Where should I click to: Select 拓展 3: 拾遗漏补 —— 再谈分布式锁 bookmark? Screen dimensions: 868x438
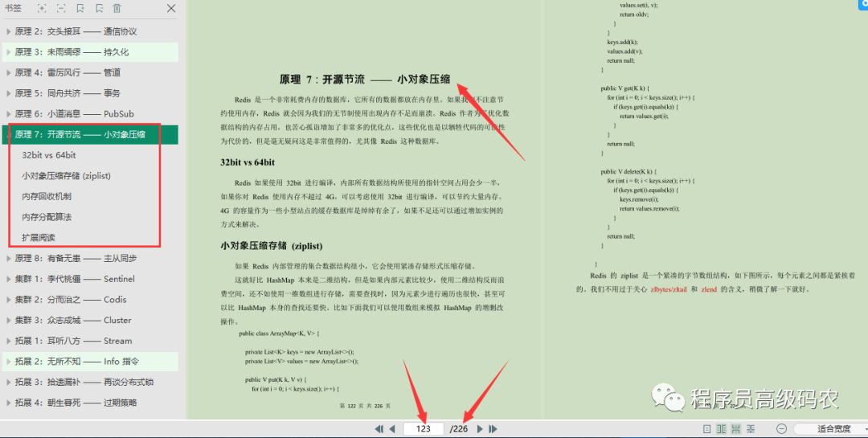[84, 382]
